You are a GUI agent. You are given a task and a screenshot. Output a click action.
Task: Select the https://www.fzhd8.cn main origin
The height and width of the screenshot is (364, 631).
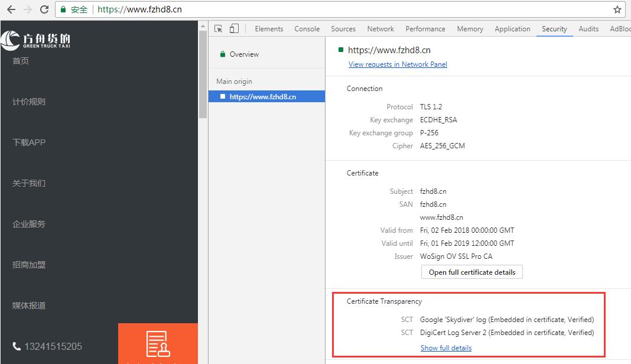(262, 96)
